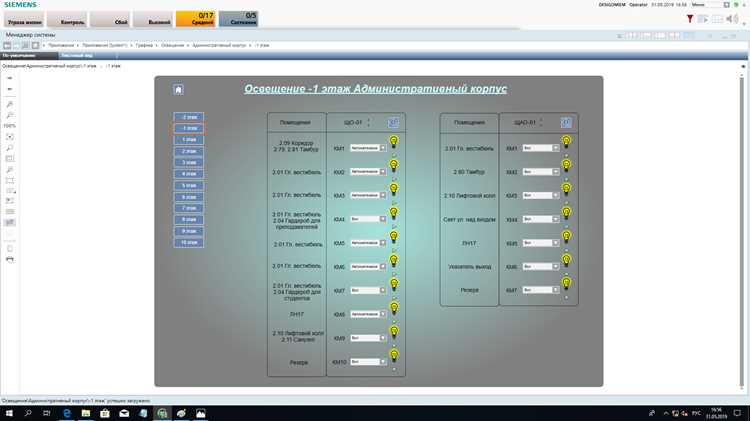Open the panel detail icon in the left ЩО-01 header

click(x=393, y=122)
